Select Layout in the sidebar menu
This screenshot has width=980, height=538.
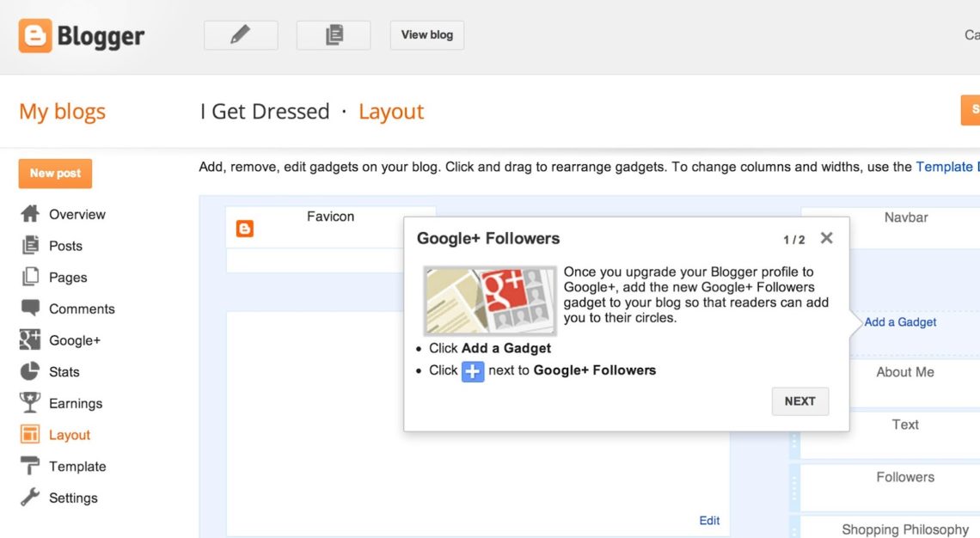pos(70,435)
